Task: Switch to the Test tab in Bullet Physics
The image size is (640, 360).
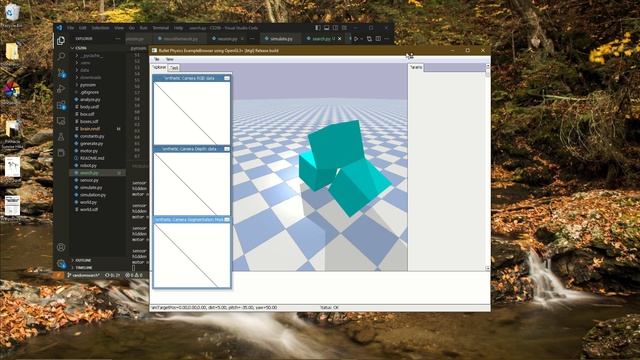Action: [173, 68]
